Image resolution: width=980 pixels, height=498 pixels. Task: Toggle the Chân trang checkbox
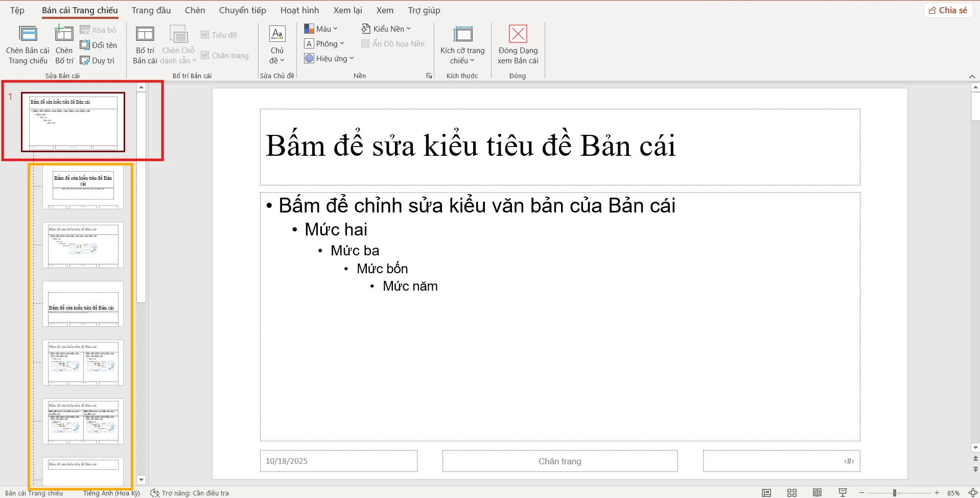click(205, 55)
